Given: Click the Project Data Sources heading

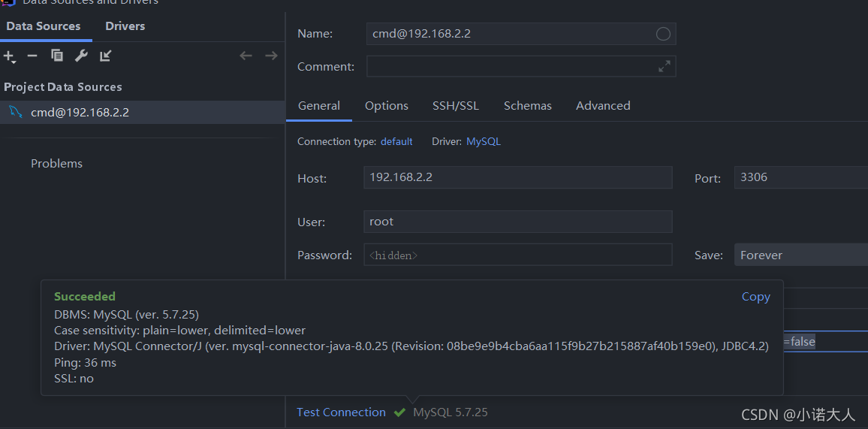Looking at the screenshot, I should [x=62, y=87].
